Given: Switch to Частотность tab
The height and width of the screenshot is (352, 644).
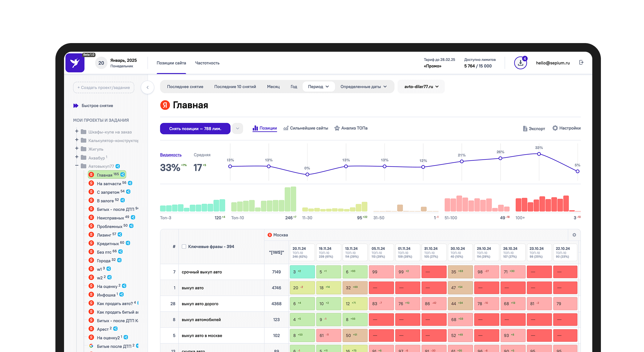Looking at the screenshot, I should pyautogui.click(x=207, y=63).
